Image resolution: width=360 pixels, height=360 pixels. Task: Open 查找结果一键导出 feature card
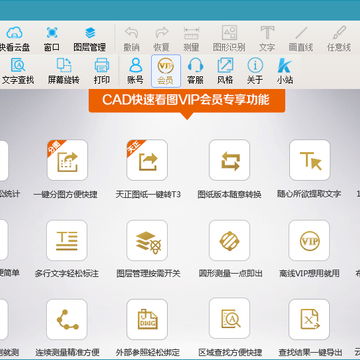tap(309, 319)
